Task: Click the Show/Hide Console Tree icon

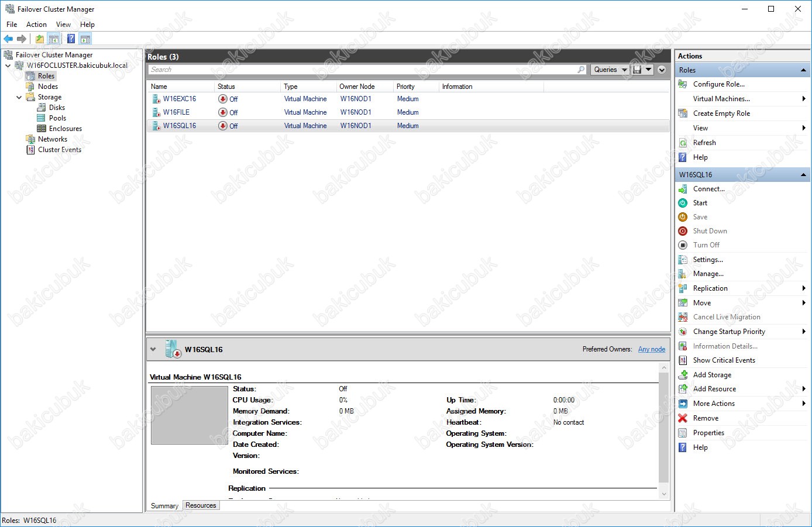Action: click(x=53, y=39)
